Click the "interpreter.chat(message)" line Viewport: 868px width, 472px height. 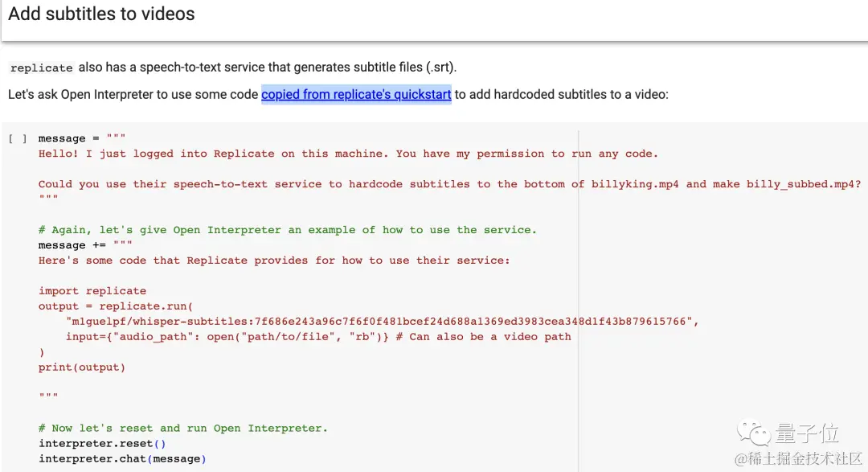coord(122,458)
